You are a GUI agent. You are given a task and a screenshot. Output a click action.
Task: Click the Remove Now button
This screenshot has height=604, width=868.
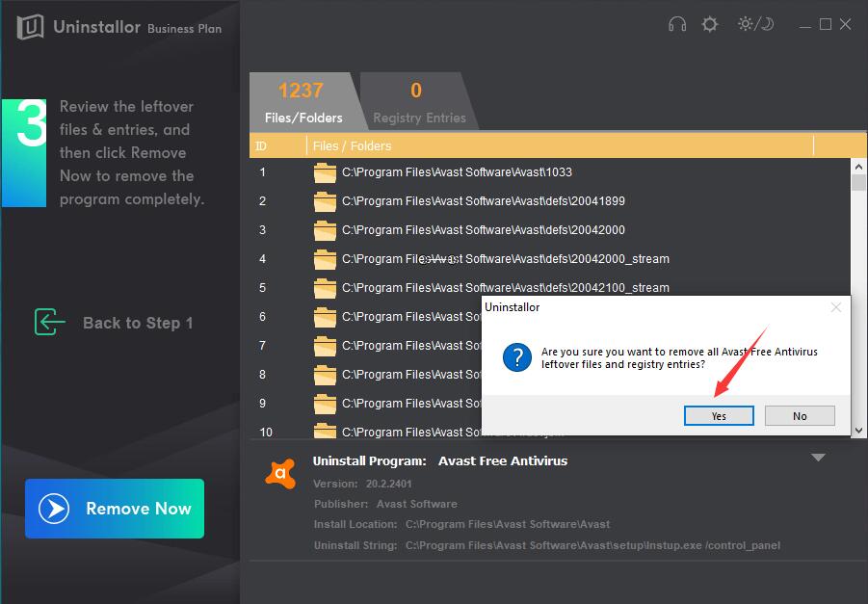click(115, 509)
